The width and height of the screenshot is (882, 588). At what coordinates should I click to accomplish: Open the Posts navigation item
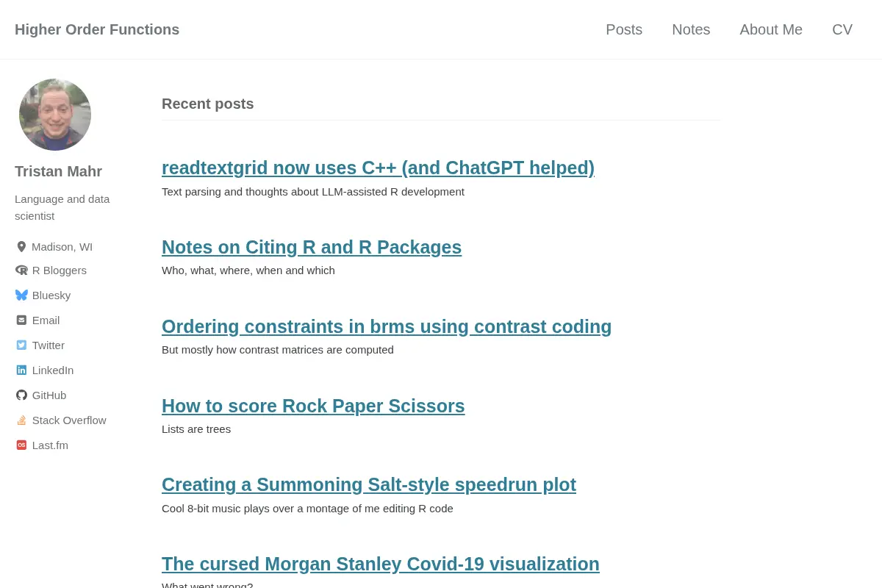point(624,29)
